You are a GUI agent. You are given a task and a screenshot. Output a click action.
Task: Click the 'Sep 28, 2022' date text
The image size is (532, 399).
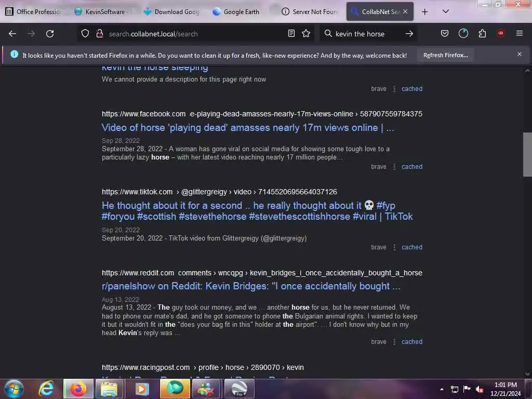click(x=121, y=140)
